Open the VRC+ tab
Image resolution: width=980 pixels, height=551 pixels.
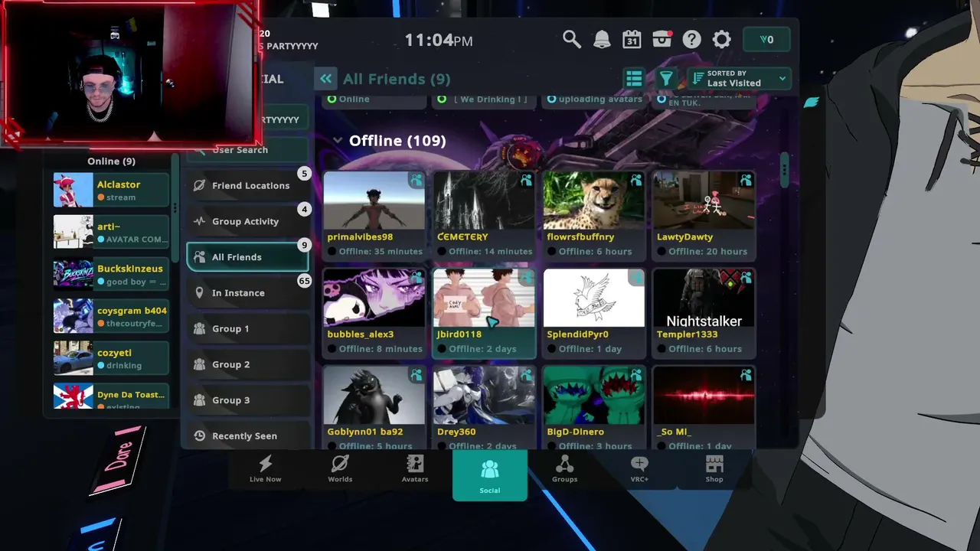639,468
